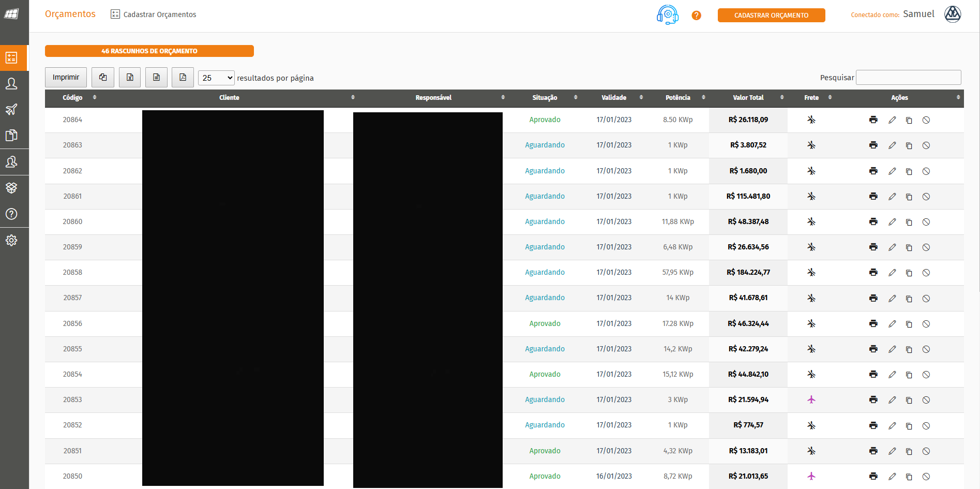Sort the table by Código column
This screenshot has height=489, width=980.
point(73,98)
